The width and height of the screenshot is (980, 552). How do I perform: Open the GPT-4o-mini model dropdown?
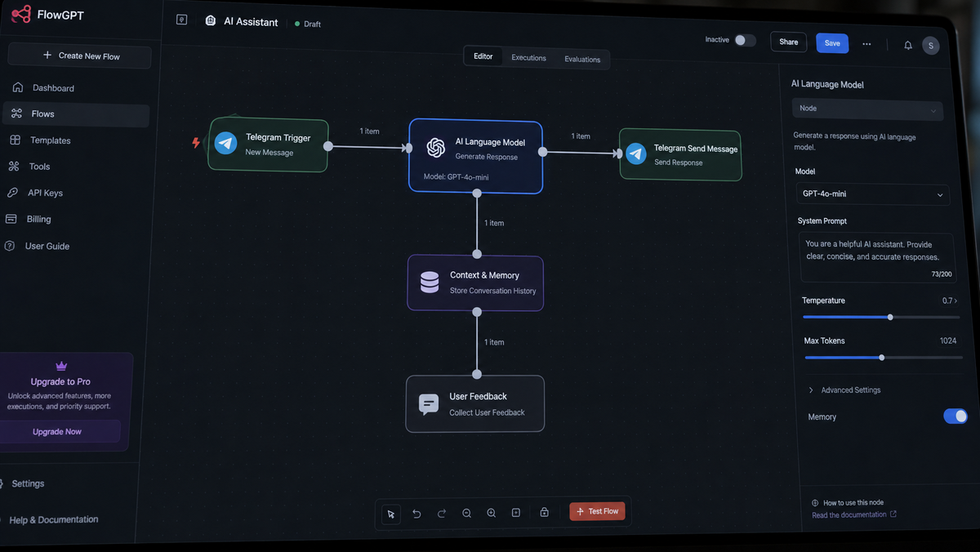click(873, 194)
